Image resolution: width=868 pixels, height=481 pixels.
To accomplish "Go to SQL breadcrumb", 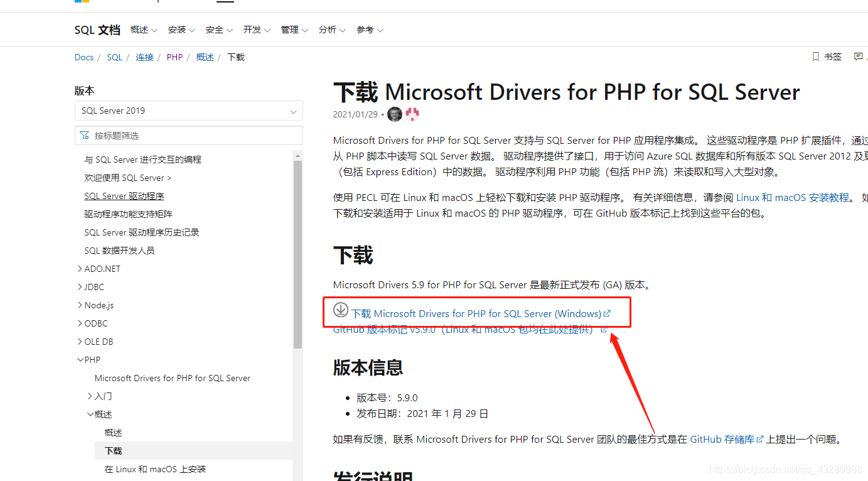I will click(114, 57).
